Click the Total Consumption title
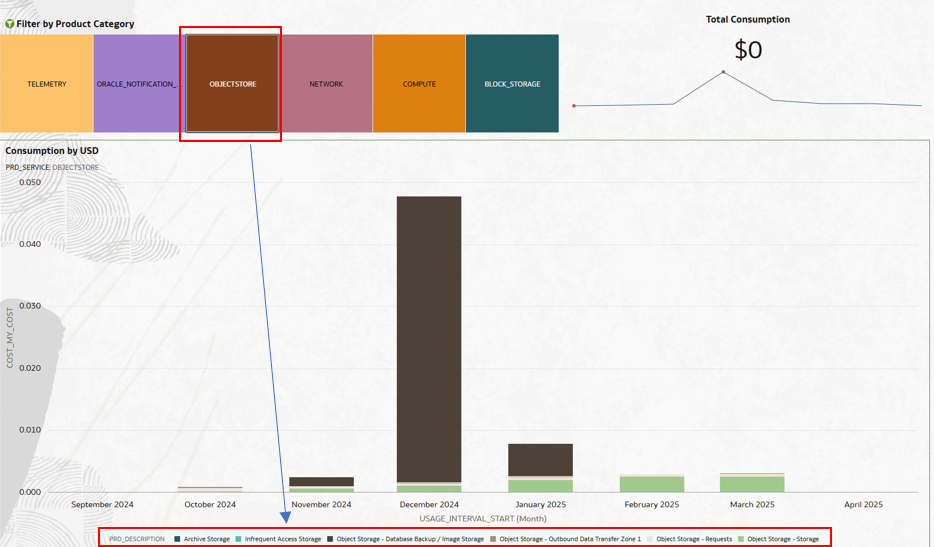The height and width of the screenshot is (547, 934). tap(748, 19)
